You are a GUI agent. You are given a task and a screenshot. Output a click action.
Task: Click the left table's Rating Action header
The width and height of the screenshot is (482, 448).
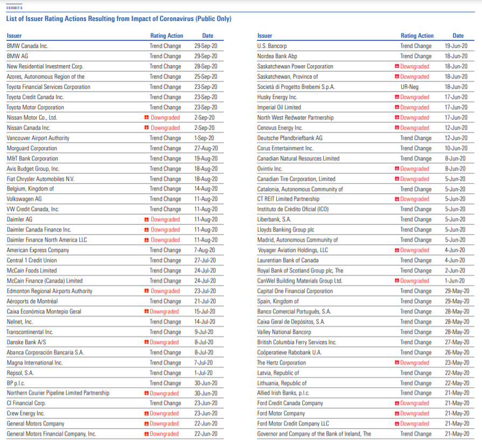(x=166, y=36)
